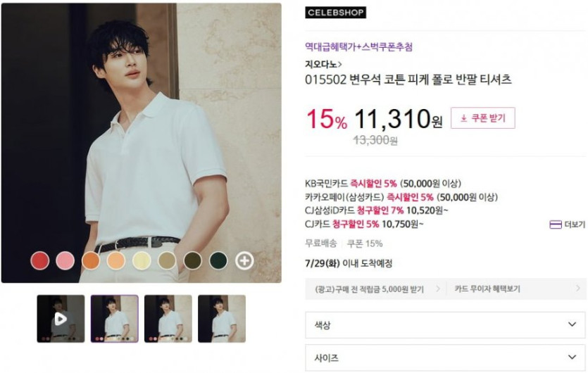588x373 pixels.
Task: Select the pink color swatch
Action: (x=65, y=260)
